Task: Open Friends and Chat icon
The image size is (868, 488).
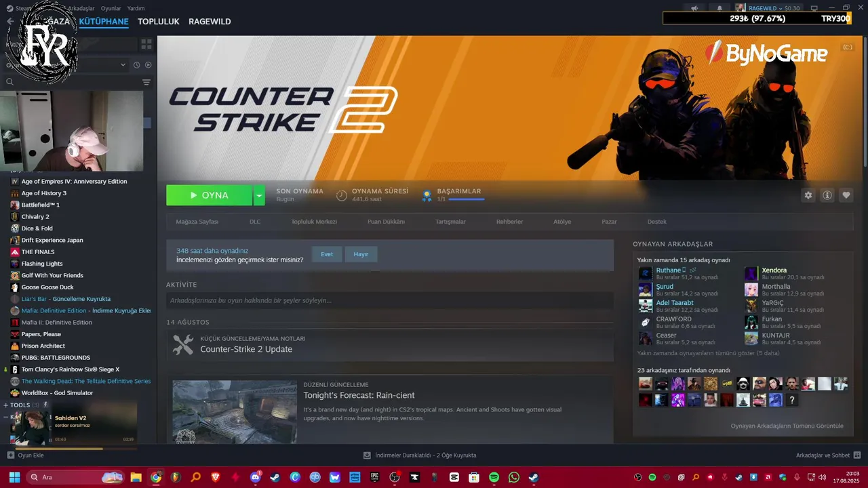Action: click(x=857, y=455)
